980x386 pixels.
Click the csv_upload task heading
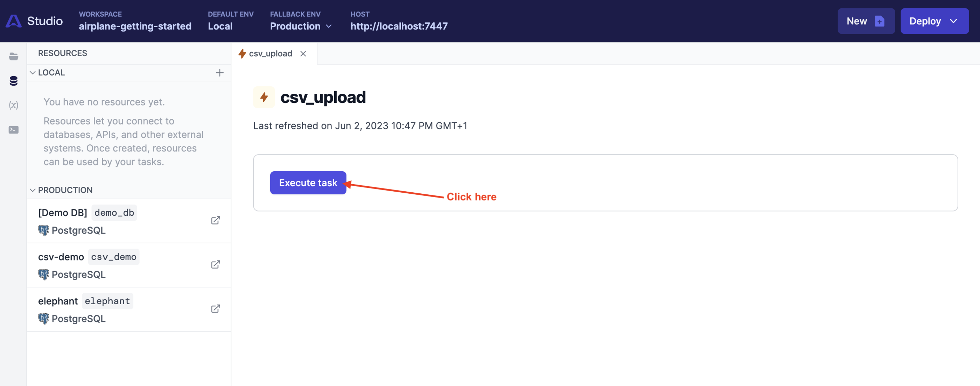click(323, 97)
